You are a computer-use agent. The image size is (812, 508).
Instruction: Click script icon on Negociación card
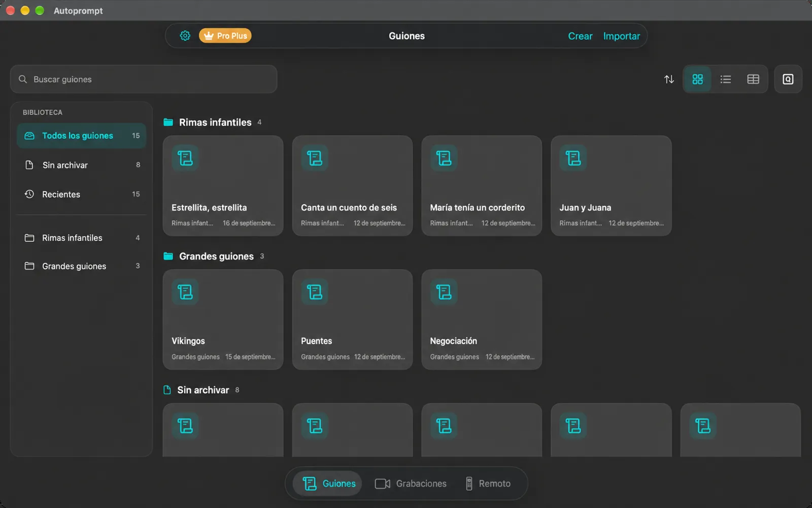pyautogui.click(x=444, y=292)
